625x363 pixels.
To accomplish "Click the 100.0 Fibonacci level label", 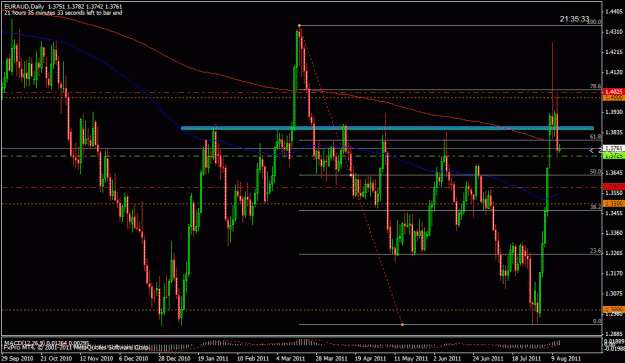I will pyautogui.click(x=594, y=22).
